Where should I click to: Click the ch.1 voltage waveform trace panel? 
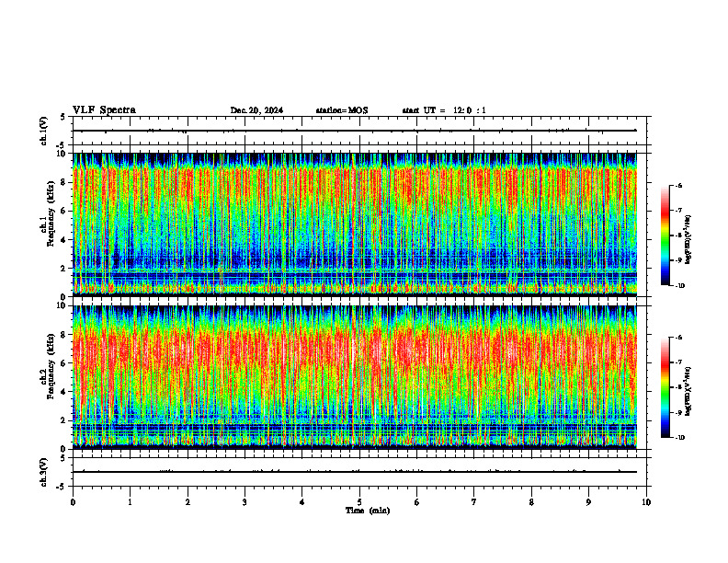[359, 131]
